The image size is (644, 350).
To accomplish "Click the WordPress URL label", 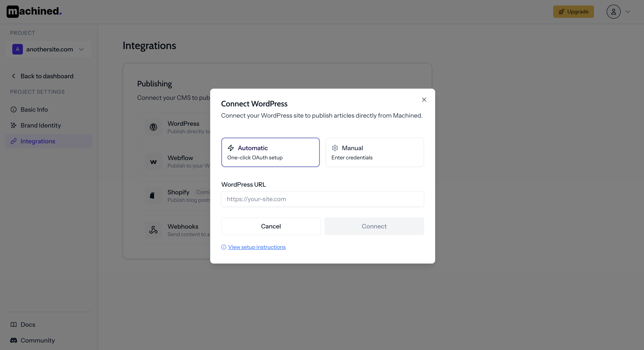I will [244, 184].
